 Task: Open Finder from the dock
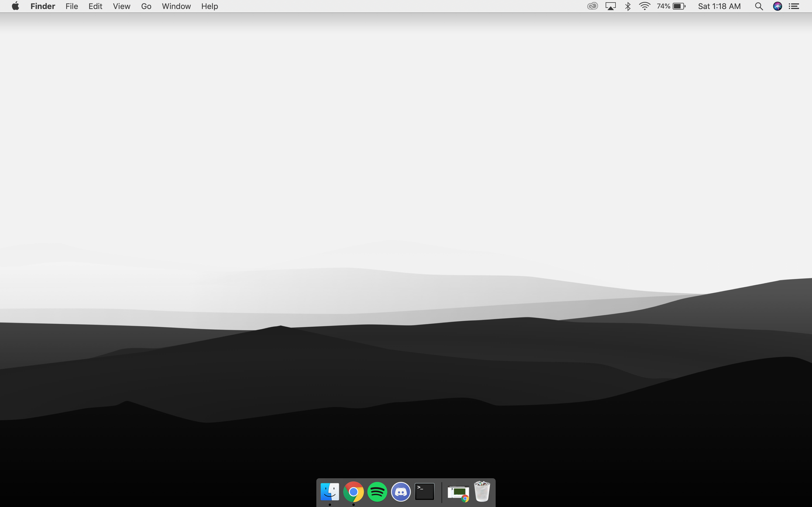(x=330, y=492)
